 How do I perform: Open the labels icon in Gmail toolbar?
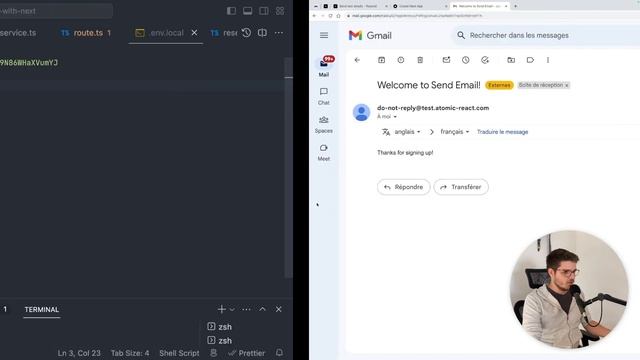(530, 60)
